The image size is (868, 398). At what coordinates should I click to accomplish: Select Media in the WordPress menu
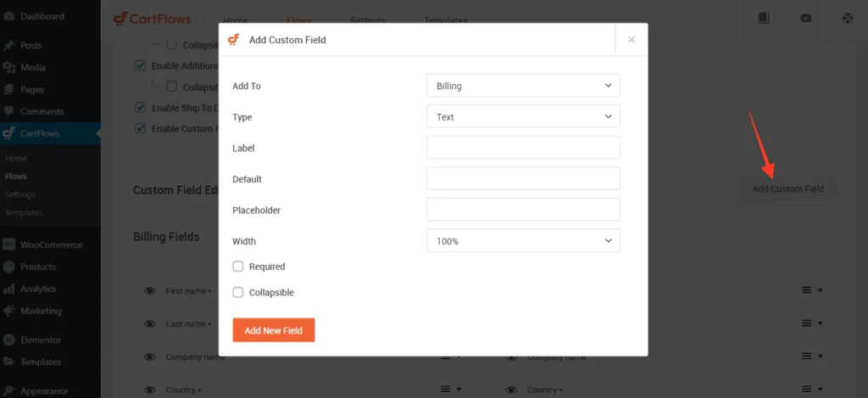click(x=33, y=67)
